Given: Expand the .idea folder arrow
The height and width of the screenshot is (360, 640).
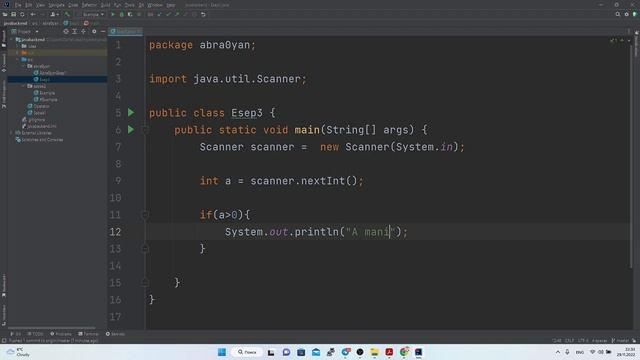Looking at the screenshot, I should click(x=18, y=46).
